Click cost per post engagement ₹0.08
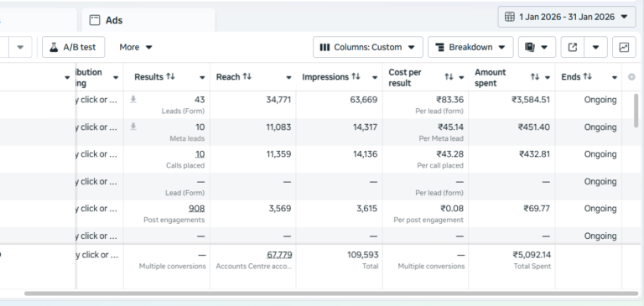644x306 pixels. coord(452,209)
